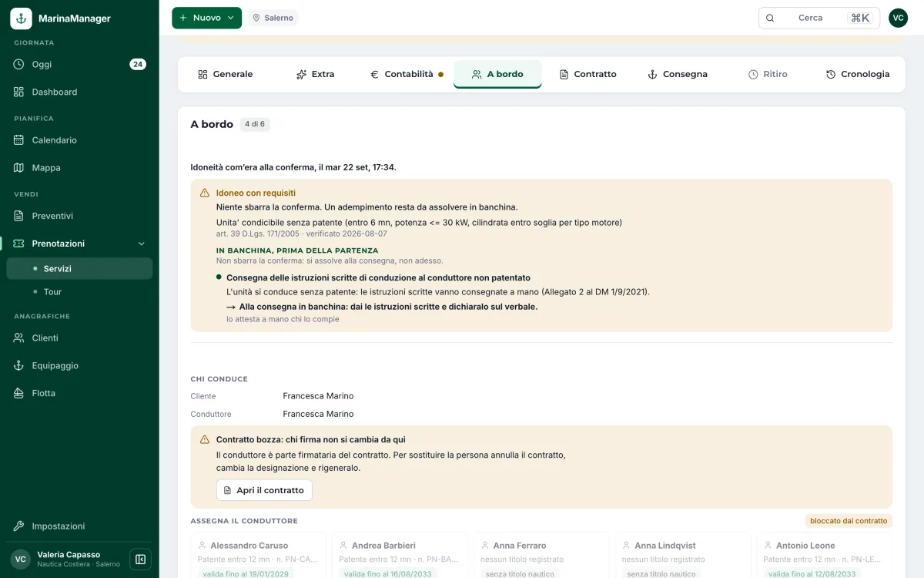Image resolution: width=924 pixels, height=578 pixels.
Task: Click the magnifier icon in Cerca
Action: 769,18
